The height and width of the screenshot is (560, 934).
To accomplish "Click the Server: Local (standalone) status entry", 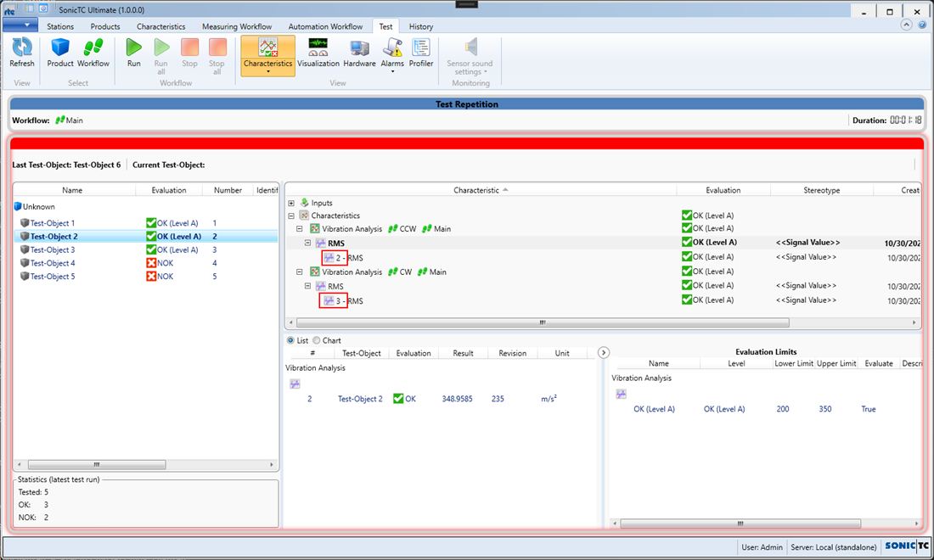I will point(833,547).
